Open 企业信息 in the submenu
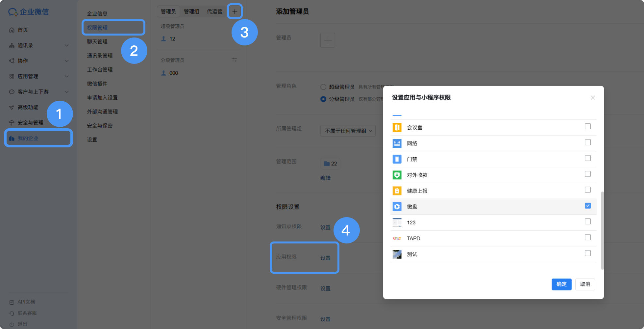The image size is (644, 329). tap(97, 13)
